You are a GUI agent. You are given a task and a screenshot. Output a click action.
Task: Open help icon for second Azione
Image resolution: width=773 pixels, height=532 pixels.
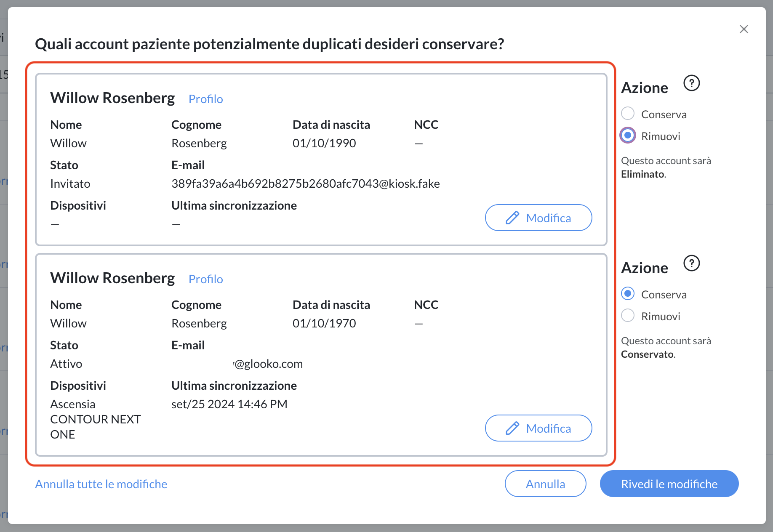point(691,263)
